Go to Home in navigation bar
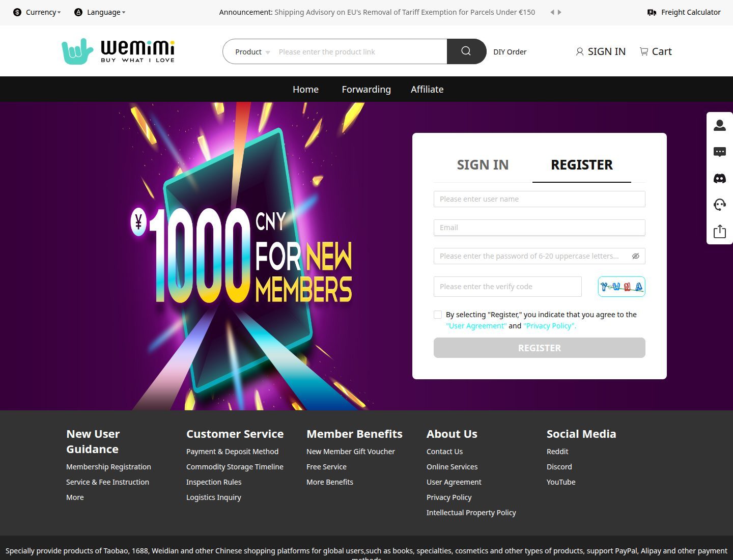733x560 pixels. [305, 90]
